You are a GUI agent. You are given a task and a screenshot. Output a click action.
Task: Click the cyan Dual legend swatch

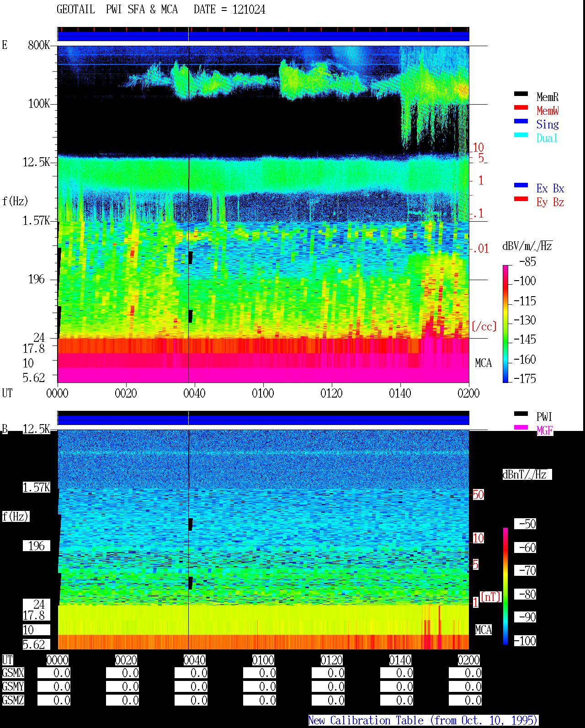521,135
